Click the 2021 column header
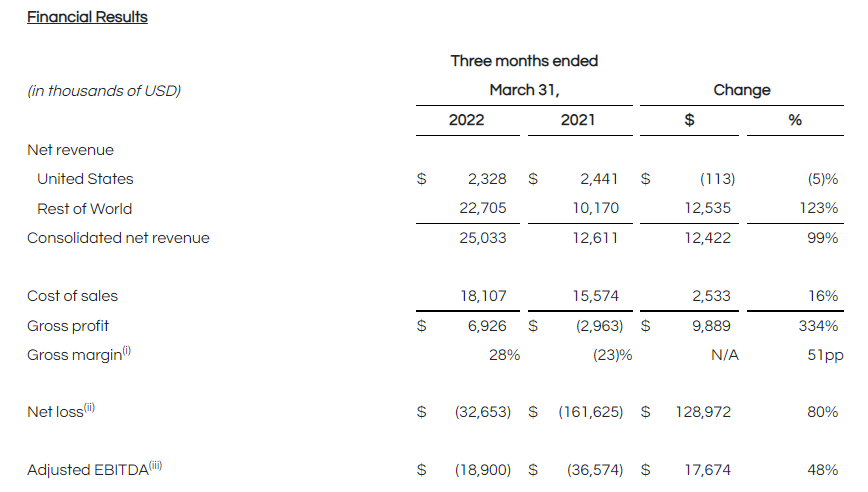 point(577,120)
